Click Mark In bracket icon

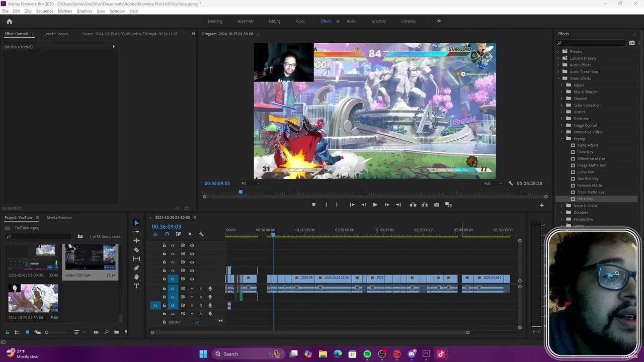(326, 205)
